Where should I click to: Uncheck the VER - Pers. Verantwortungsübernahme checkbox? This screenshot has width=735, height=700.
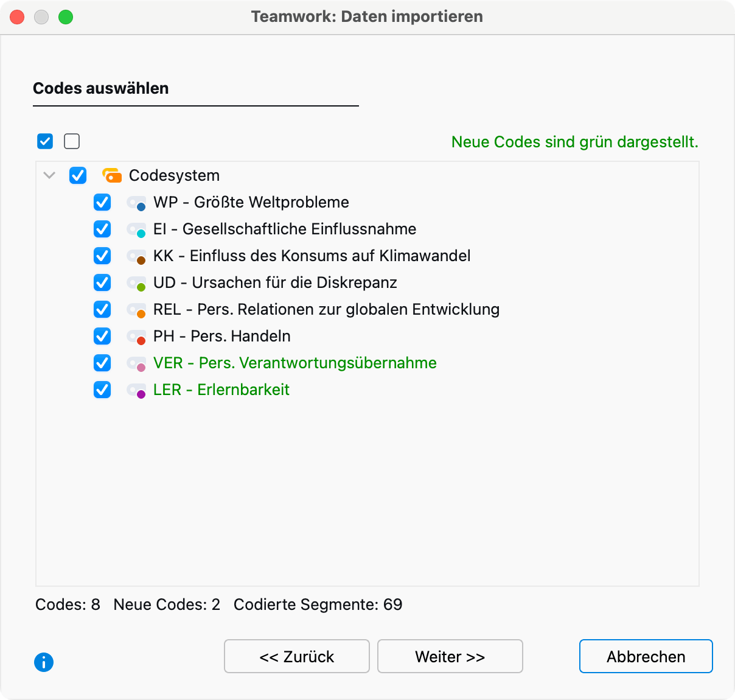pyautogui.click(x=102, y=363)
